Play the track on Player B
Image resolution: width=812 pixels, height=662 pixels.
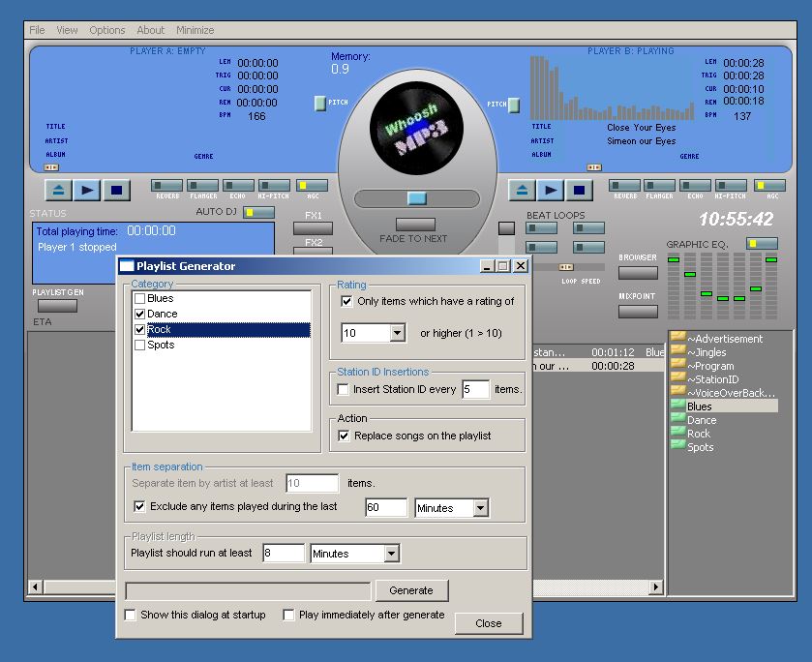(551, 190)
